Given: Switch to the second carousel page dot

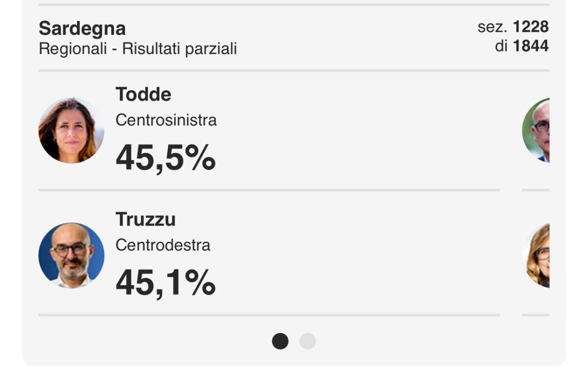Looking at the screenshot, I should (308, 341).
